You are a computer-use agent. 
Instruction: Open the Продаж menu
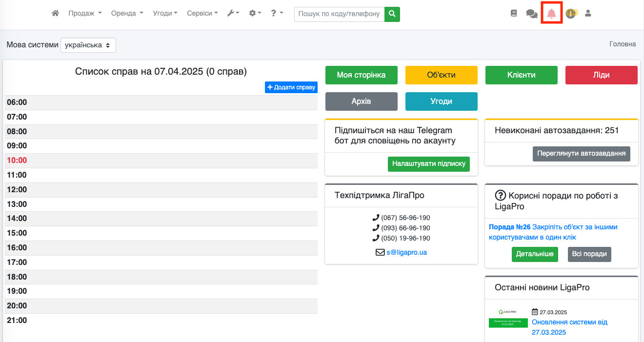tap(85, 14)
